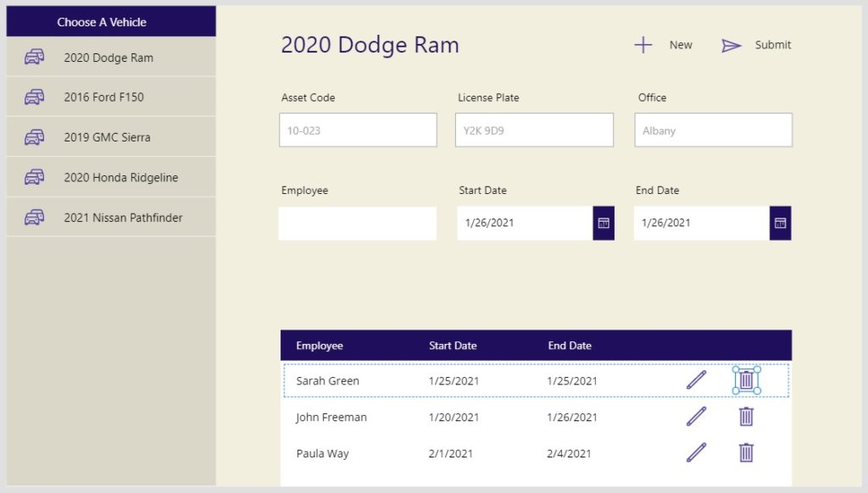Click the car icon beside 2016 Ford F150
Screen dimensions: 868x493
(34, 97)
